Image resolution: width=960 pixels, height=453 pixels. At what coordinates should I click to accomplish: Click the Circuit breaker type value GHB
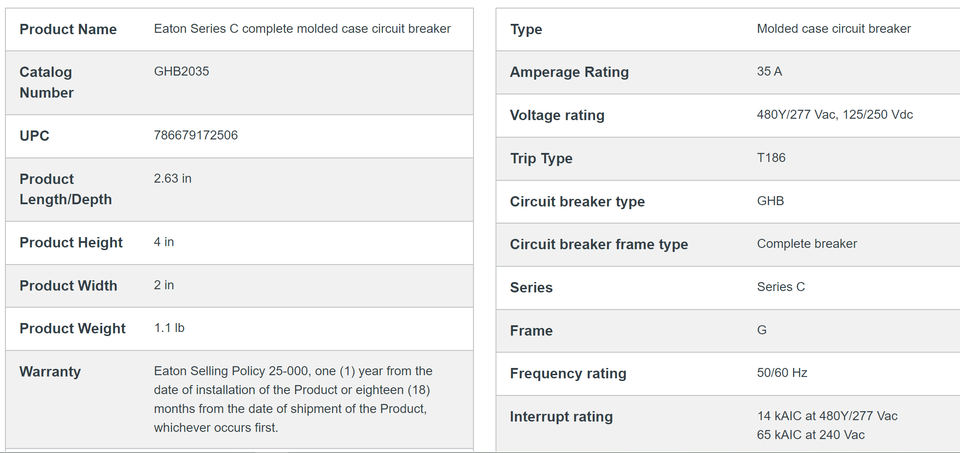coord(770,201)
